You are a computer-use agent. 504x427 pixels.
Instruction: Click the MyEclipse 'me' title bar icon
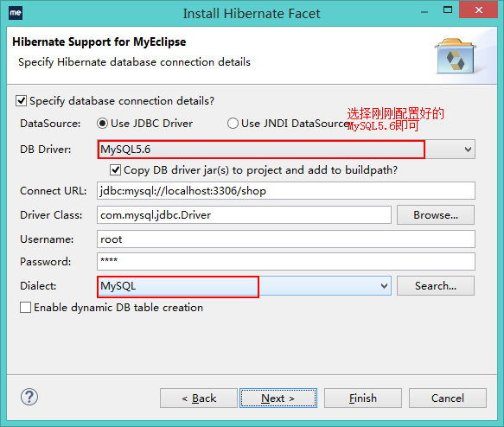tap(16, 13)
